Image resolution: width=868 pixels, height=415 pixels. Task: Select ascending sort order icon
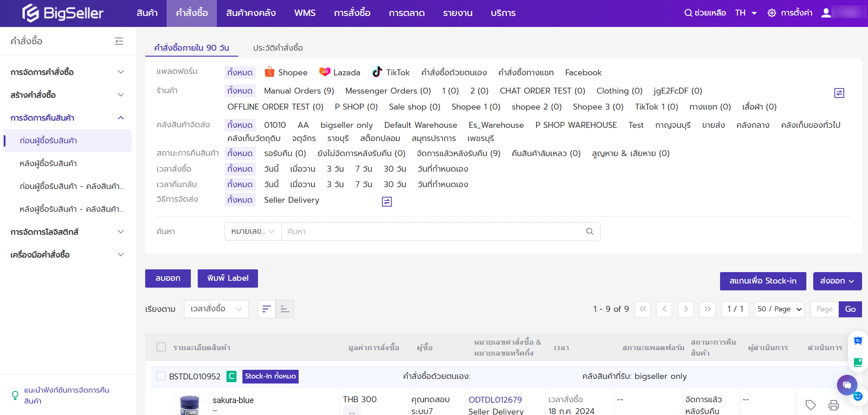point(284,309)
